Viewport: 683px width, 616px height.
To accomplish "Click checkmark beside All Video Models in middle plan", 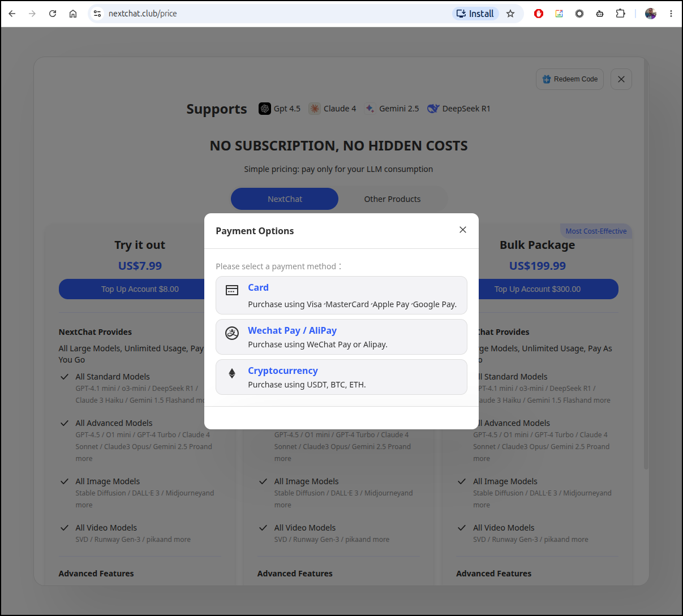I will 263,528.
